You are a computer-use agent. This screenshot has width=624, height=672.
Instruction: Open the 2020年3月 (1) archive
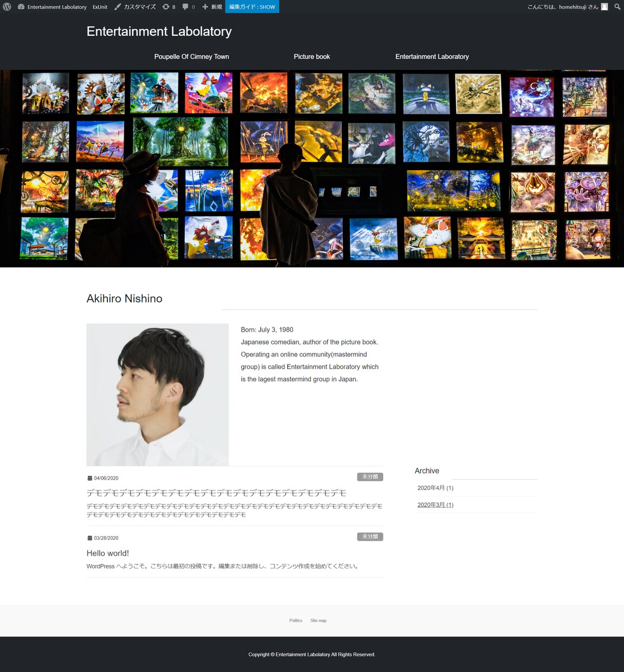[435, 505]
